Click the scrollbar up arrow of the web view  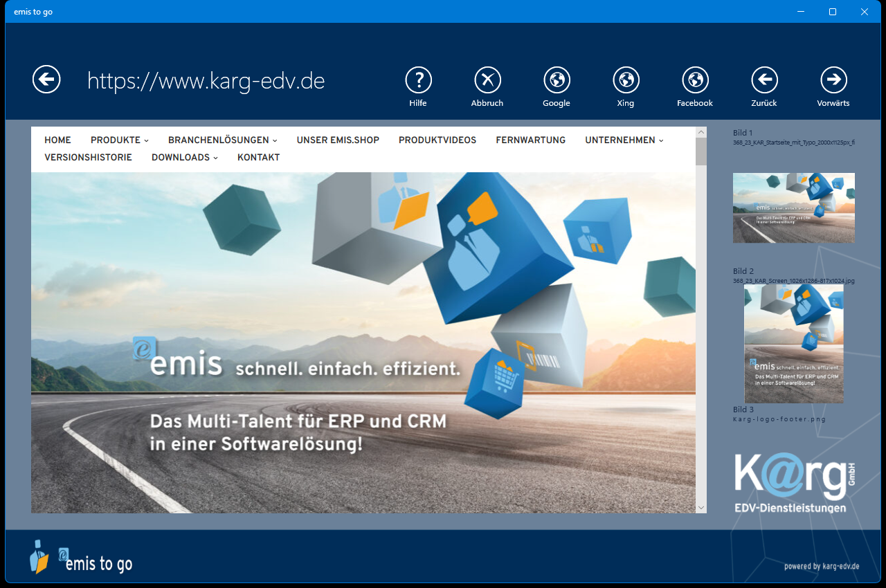pos(701,132)
